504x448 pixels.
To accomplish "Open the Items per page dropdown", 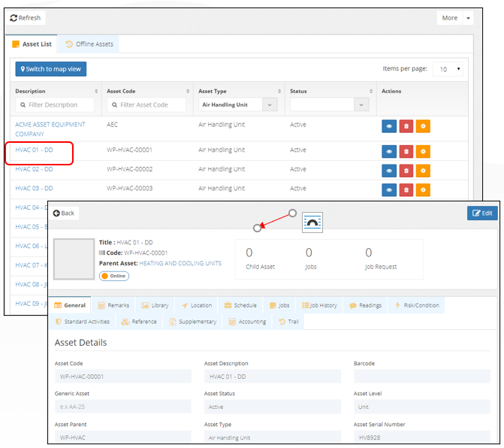I will tap(448, 69).
